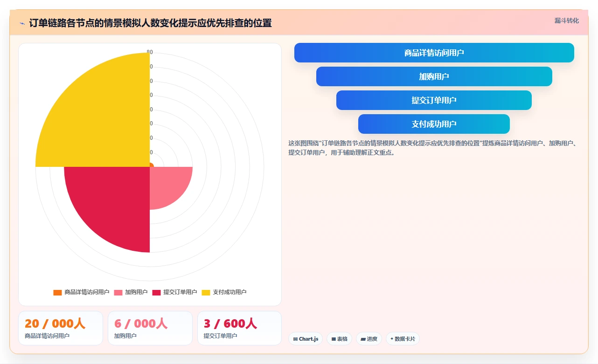Toggle the yellow 支付成功用户 legend swatch
Viewport: 598px width, 364px height.
(x=206, y=292)
